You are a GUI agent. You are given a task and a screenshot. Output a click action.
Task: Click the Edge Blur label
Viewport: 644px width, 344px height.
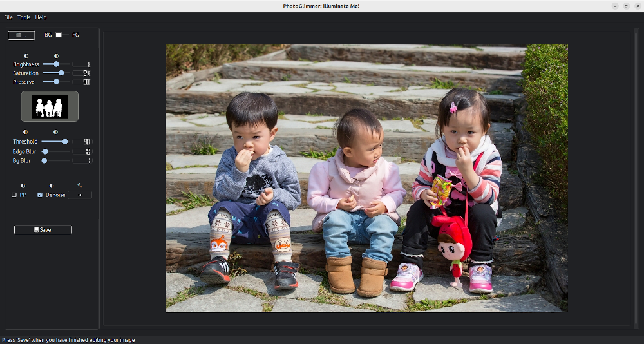(x=24, y=151)
